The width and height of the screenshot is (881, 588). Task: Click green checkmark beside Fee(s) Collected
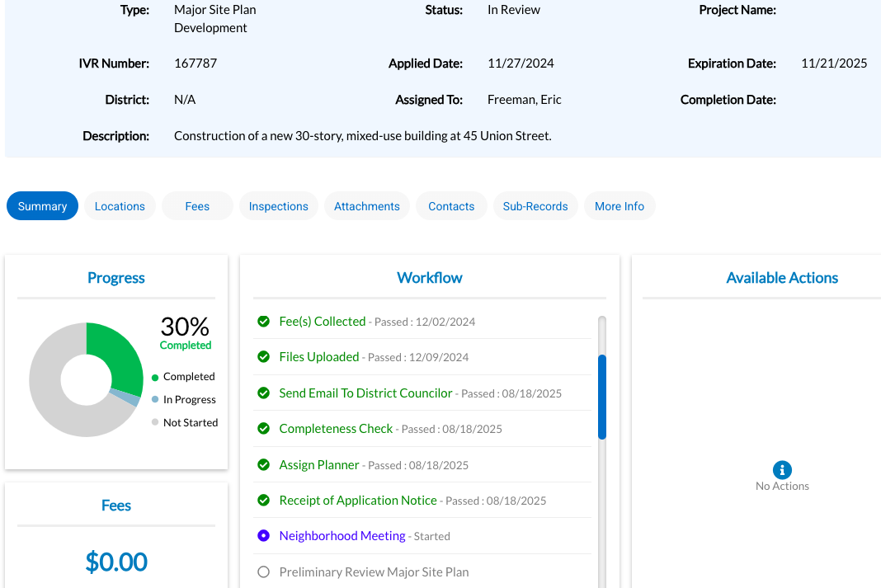tap(263, 322)
